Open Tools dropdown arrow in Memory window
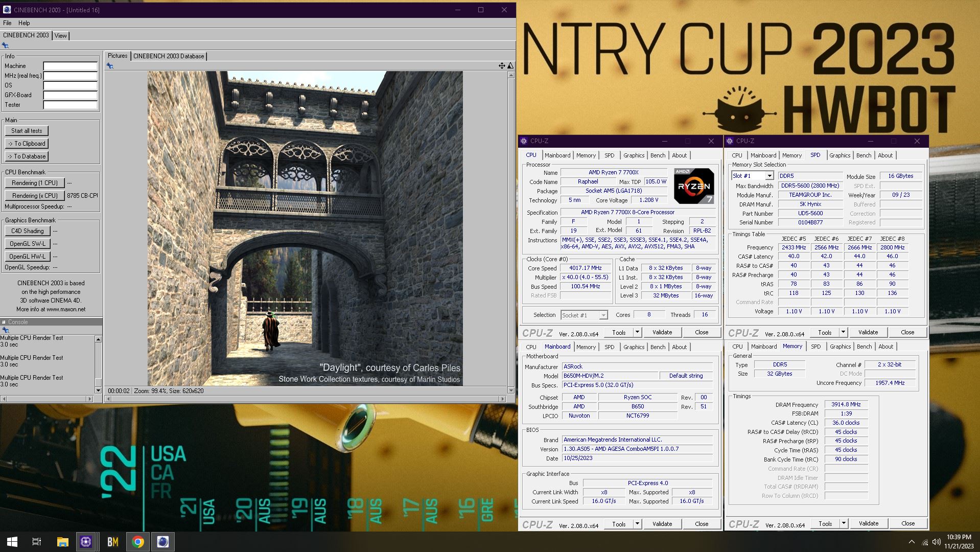The image size is (980, 552). click(x=844, y=523)
